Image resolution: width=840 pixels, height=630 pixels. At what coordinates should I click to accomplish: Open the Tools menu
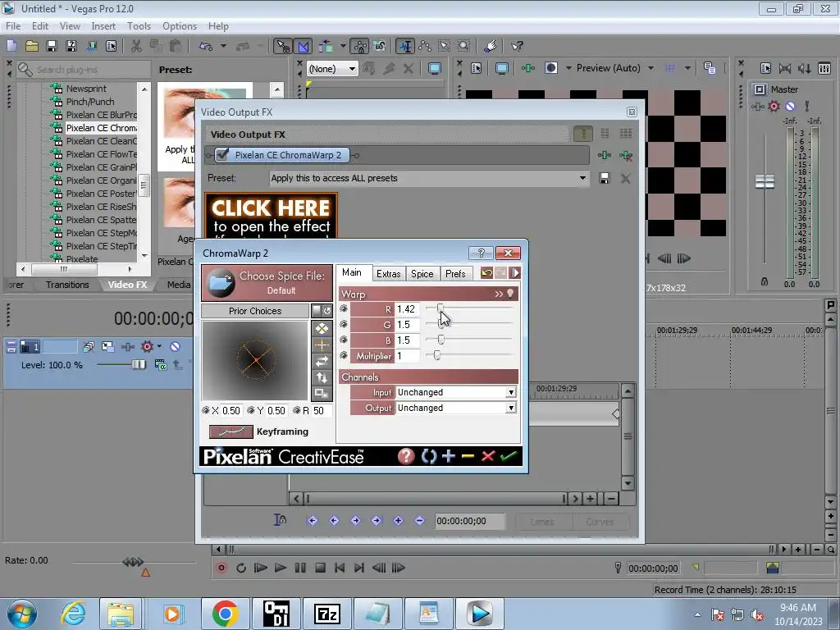(x=139, y=25)
